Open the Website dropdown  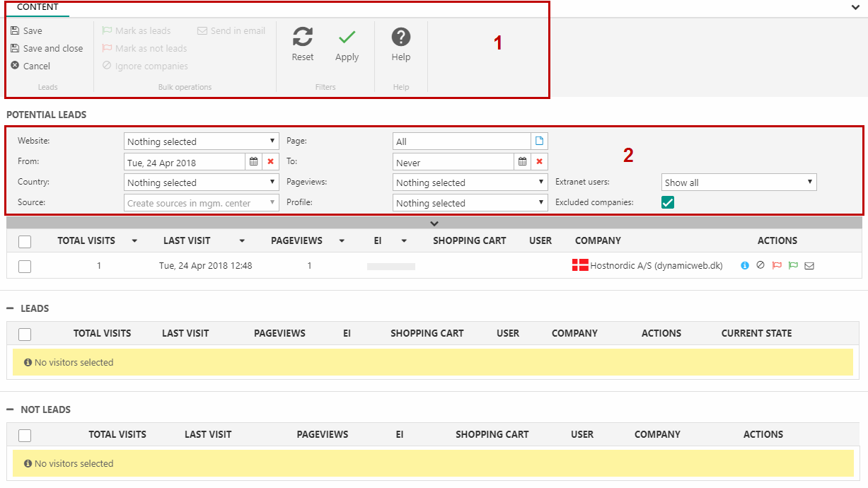202,141
